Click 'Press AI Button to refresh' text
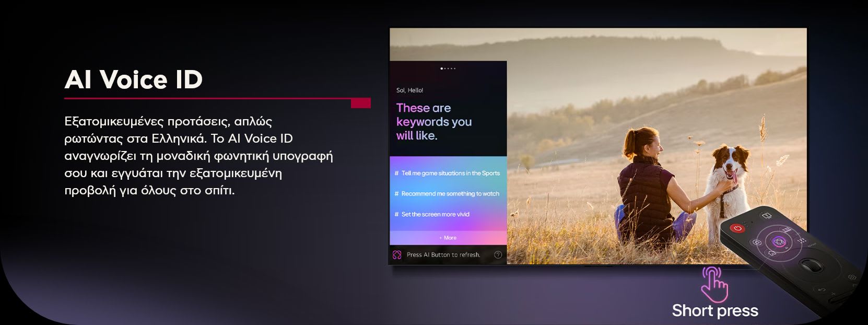This screenshot has width=868, height=325. click(x=443, y=255)
